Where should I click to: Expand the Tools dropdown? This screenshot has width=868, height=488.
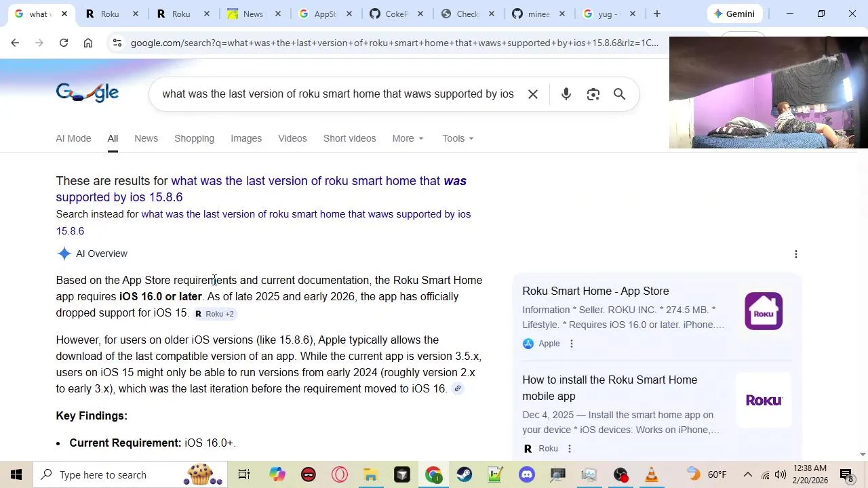458,138
